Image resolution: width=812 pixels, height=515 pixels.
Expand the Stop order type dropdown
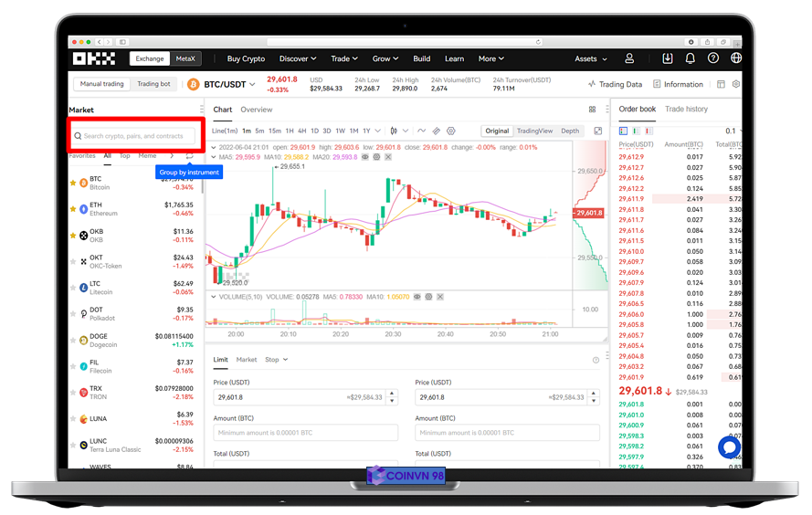[276, 360]
